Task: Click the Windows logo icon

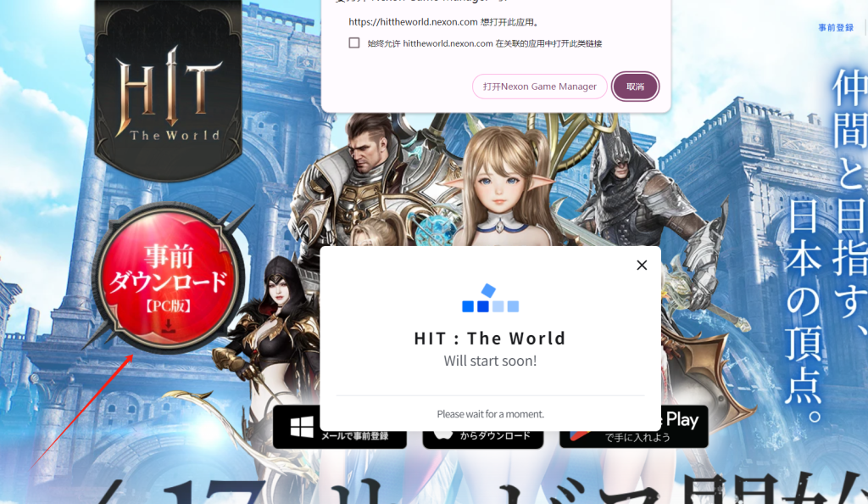Action: click(x=302, y=427)
